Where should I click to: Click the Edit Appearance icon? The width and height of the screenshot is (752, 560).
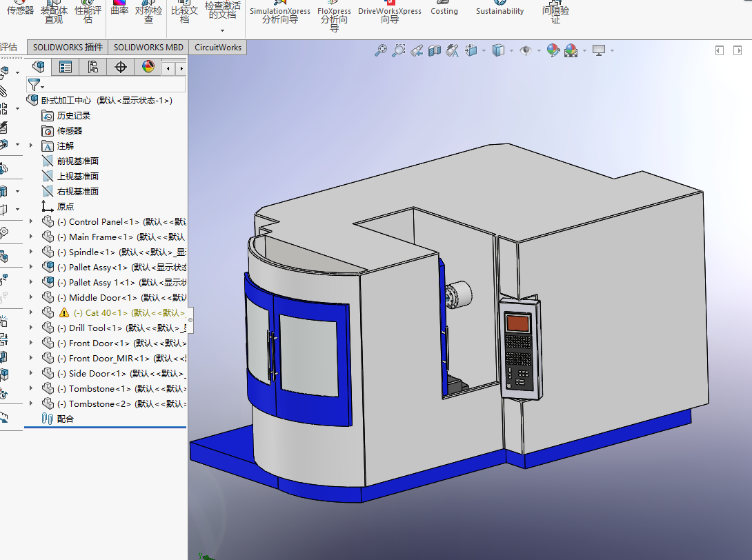coord(553,50)
